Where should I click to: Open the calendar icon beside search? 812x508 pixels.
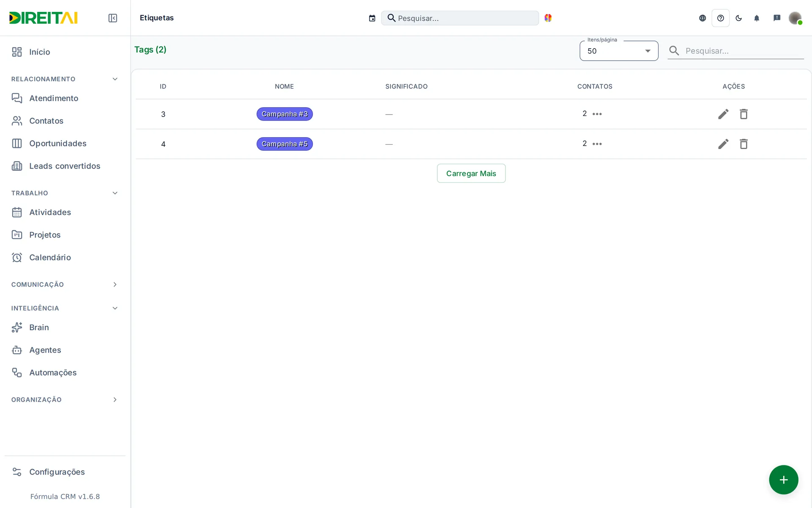(372, 18)
